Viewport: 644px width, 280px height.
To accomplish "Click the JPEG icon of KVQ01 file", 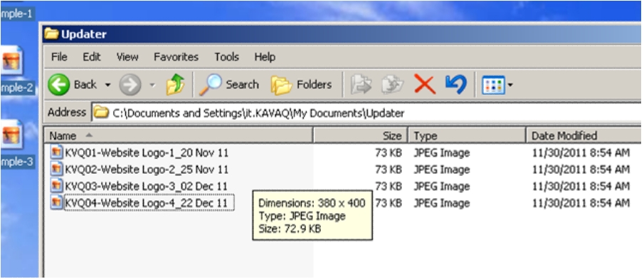I will tap(57, 152).
